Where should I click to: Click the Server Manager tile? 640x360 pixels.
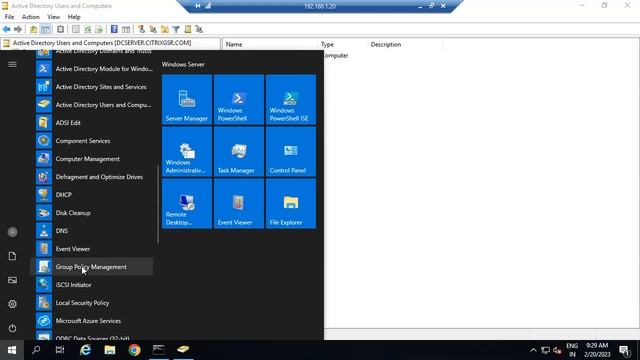tap(187, 100)
